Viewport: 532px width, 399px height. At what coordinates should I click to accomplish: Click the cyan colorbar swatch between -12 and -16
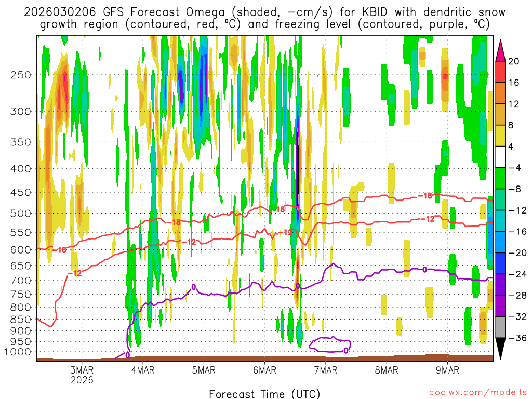[x=500, y=221]
